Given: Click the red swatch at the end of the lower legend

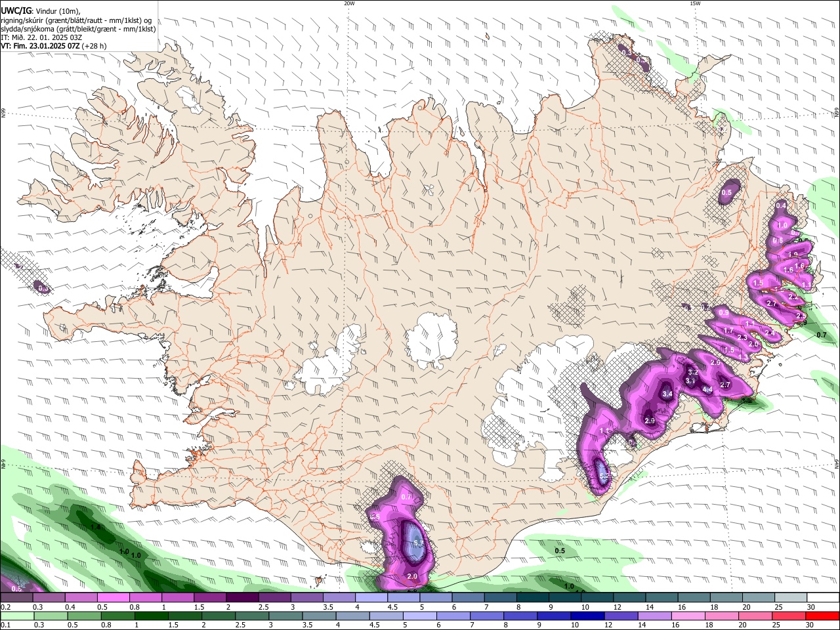Looking at the screenshot, I should (822, 616).
